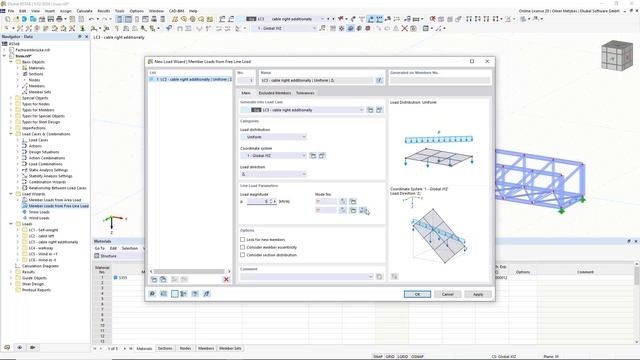Click the Cancel button
The width and height of the screenshot is (640, 360).
click(x=448, y=294)
